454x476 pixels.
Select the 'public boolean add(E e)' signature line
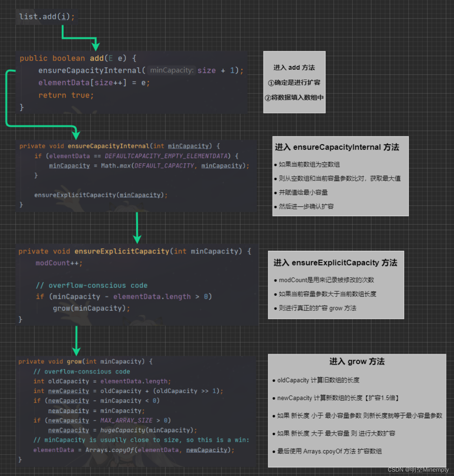pos(78,58)
